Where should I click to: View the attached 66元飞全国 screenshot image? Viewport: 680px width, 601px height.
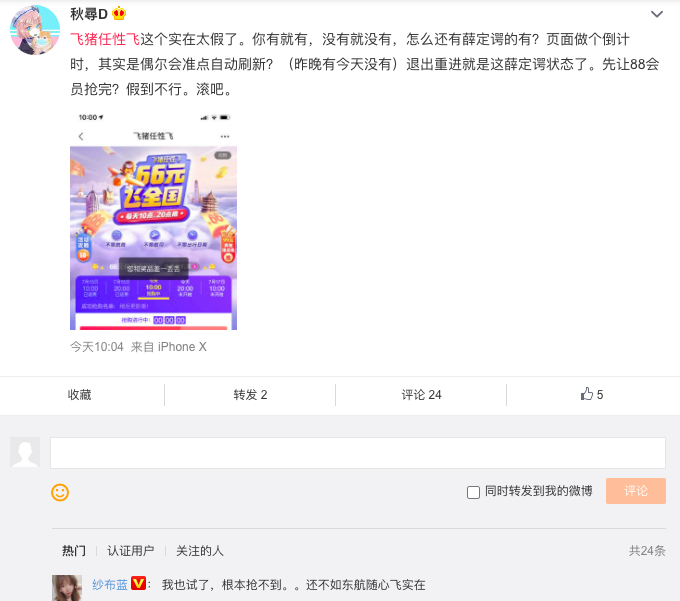click(154, 219)
